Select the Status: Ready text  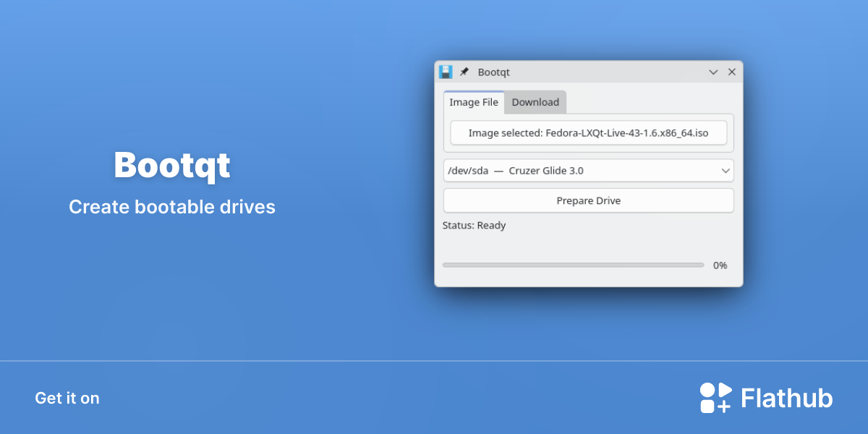coord(474,225)
